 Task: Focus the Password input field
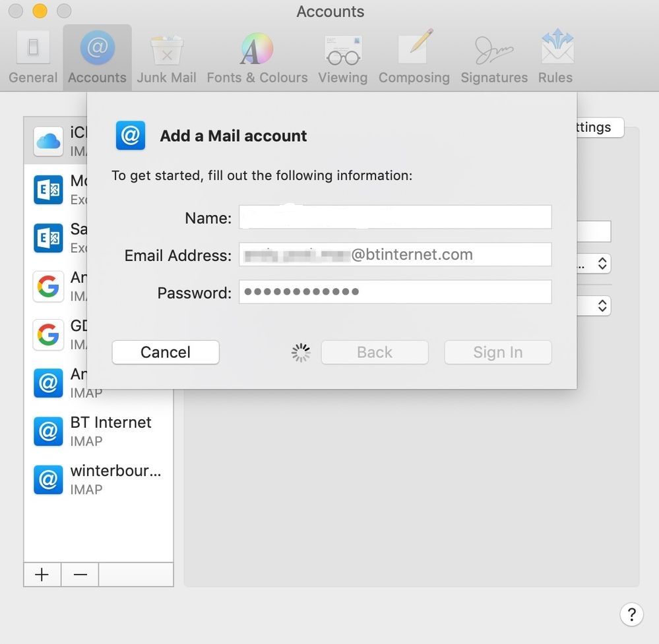[x=394, y=292]
